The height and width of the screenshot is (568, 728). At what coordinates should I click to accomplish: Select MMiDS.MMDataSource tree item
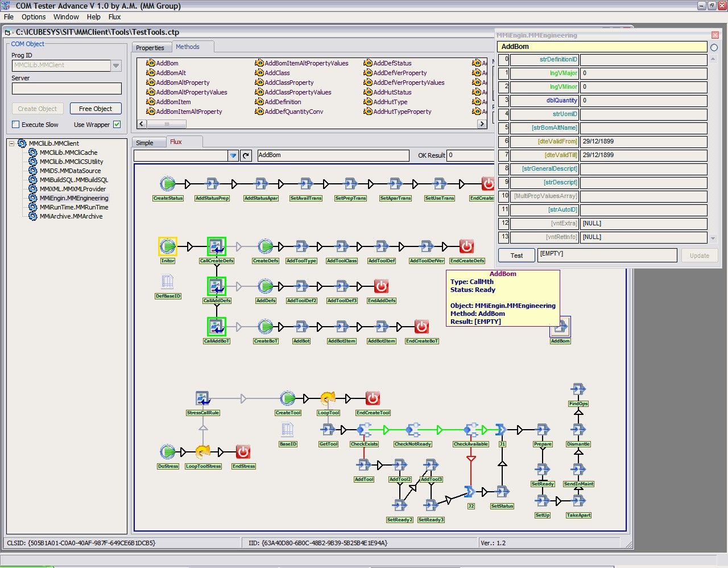[70, 171]
